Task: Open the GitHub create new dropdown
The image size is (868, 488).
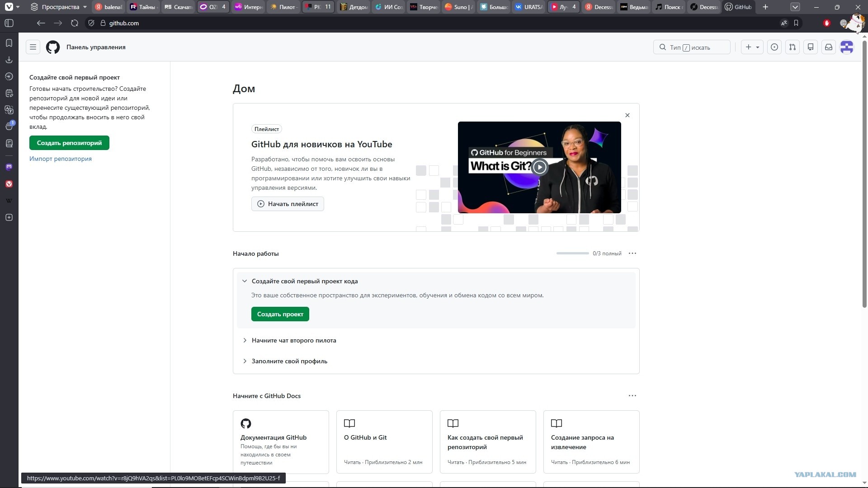Action: point(752,47)
